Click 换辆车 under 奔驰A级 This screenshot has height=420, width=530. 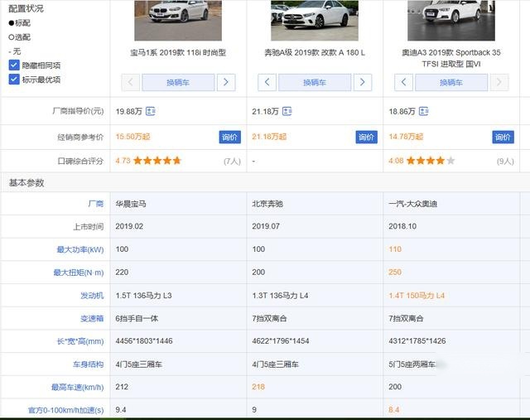[315, 82]
